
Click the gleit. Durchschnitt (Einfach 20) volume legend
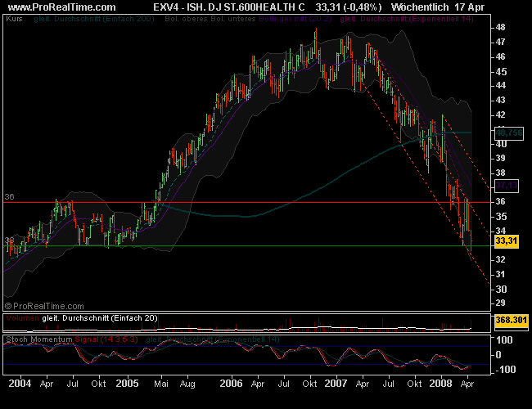click(100, 317)
